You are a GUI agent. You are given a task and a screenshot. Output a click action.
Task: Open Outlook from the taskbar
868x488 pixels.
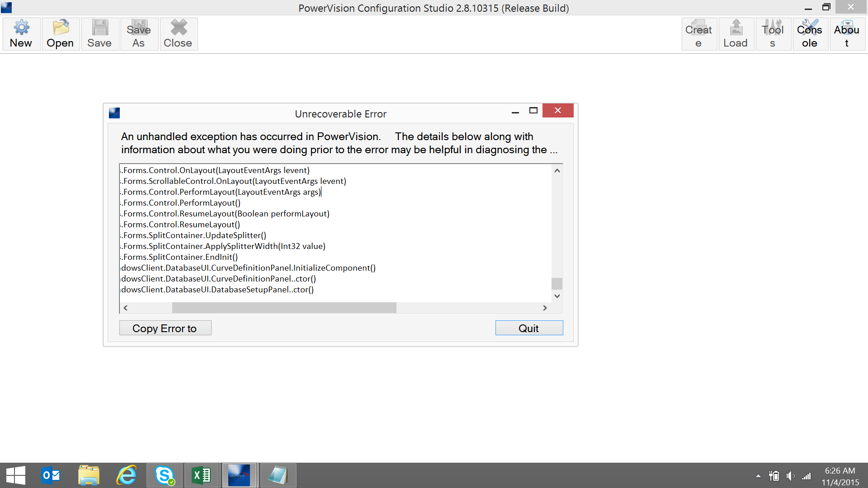click(x=51, y=475)
